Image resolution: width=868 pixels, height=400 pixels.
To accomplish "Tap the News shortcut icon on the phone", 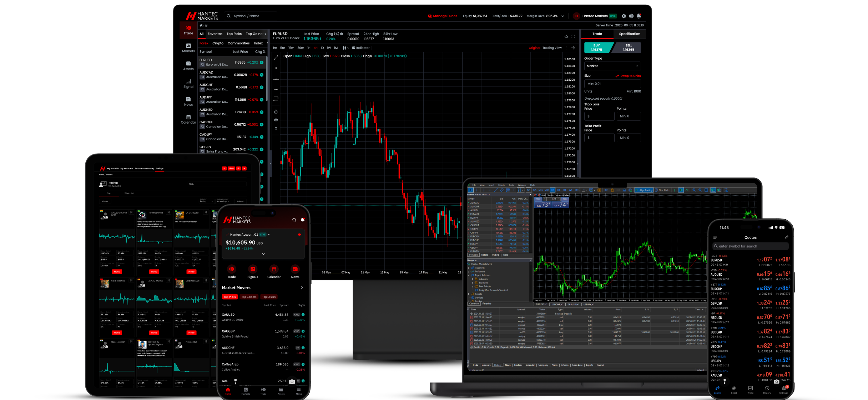I will click(295, 269).
